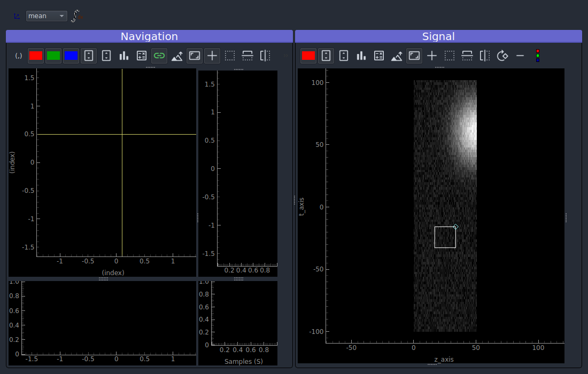Click second up/down arrows icon in Navigation toolbar
The image size is (588, 374).
[x=106, y=56]
